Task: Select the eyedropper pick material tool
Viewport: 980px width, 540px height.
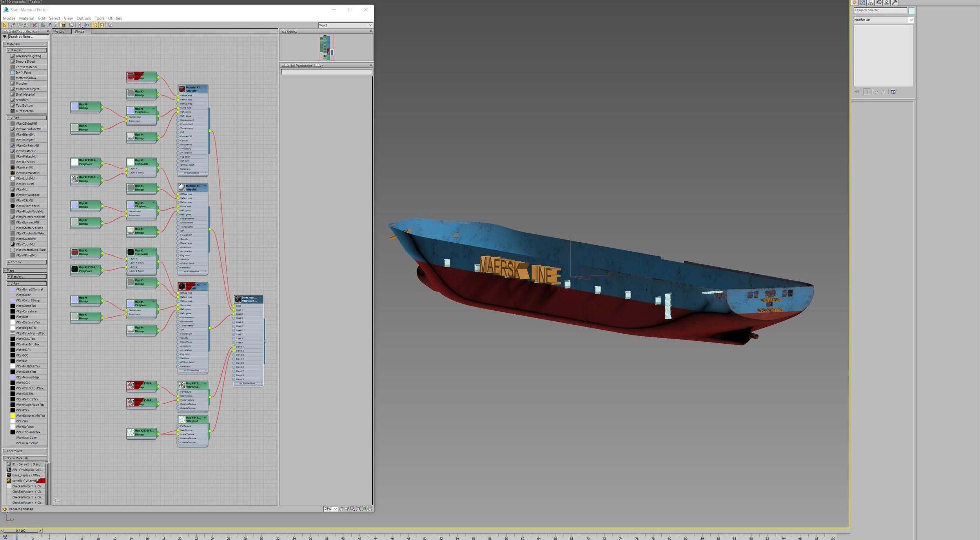Action: [x=13, y=25]
